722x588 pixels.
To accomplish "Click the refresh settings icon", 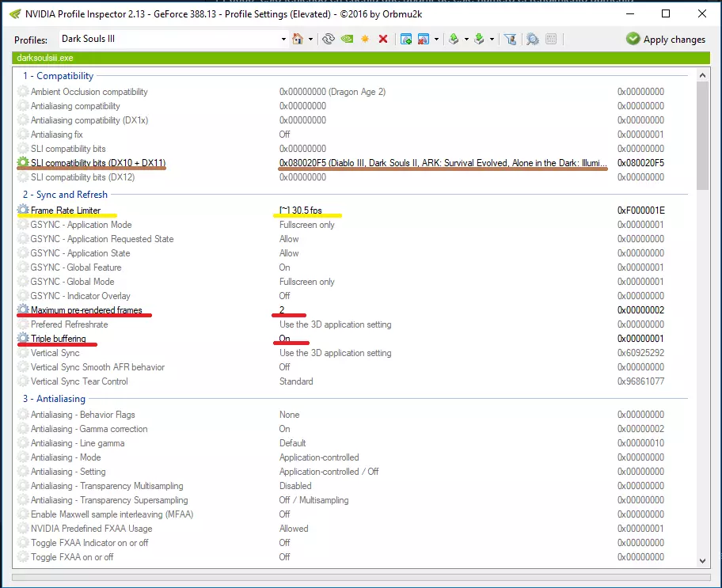I will click(x=329, y=39).
